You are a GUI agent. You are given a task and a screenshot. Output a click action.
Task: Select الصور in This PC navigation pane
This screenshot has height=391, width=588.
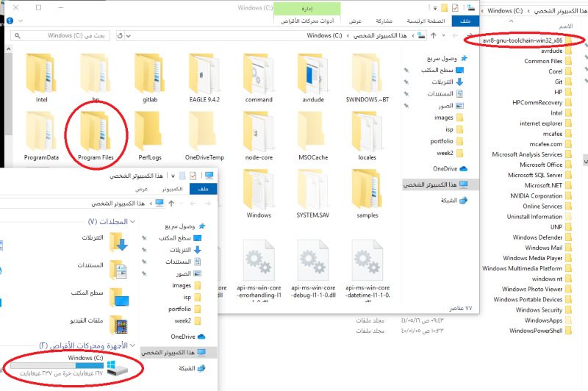click(x=189, y=273)
